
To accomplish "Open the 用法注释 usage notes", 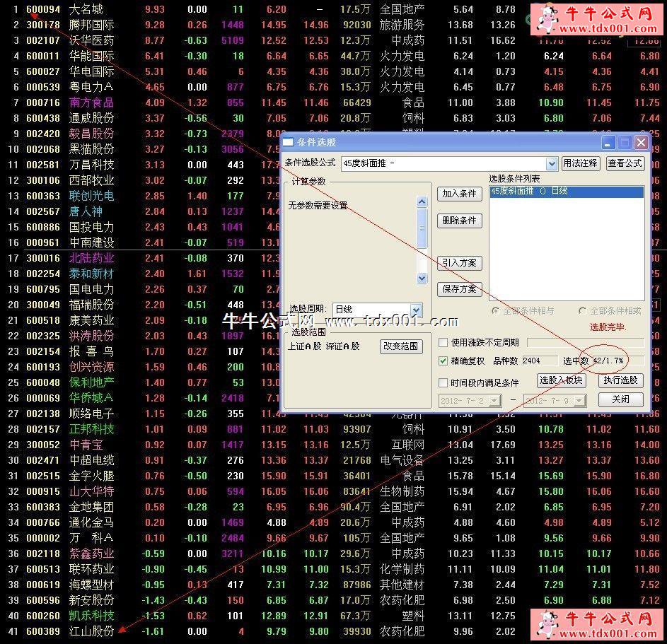I will [x=581, y=163].
